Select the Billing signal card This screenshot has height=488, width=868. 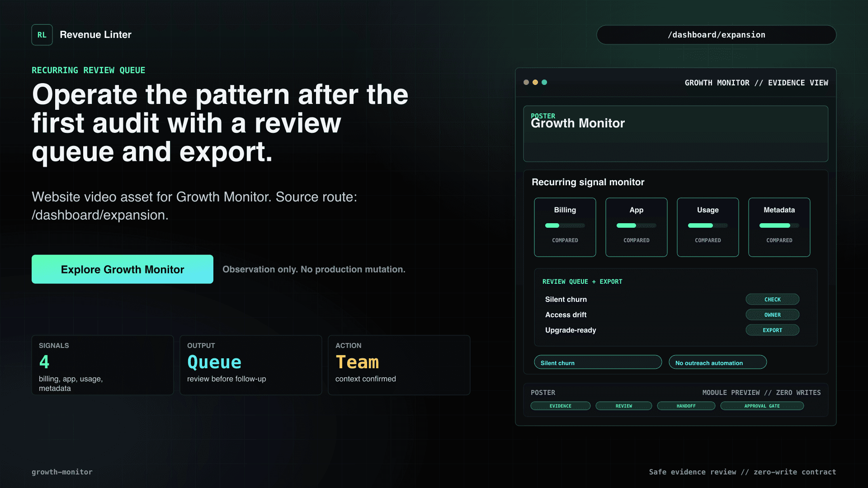coord(565,227)
